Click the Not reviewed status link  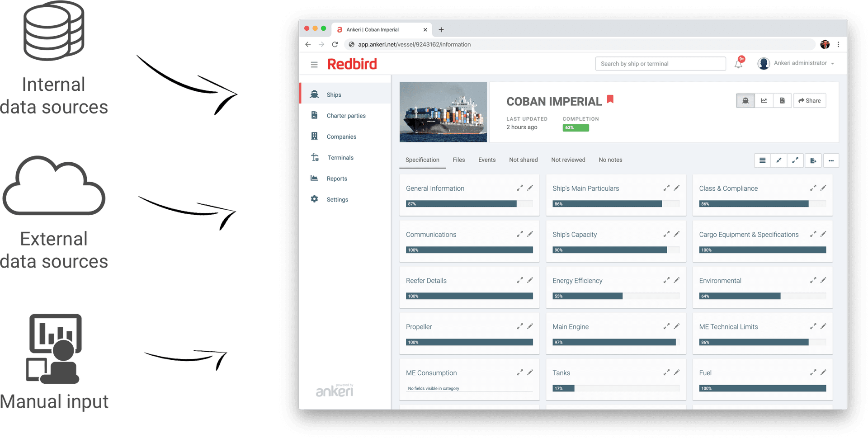[x=568, y=160]
